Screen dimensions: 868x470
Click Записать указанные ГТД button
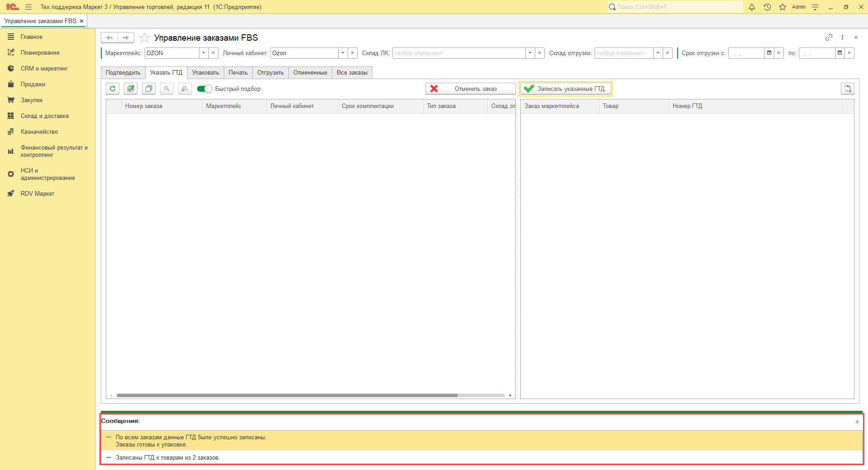pos(566,89)
